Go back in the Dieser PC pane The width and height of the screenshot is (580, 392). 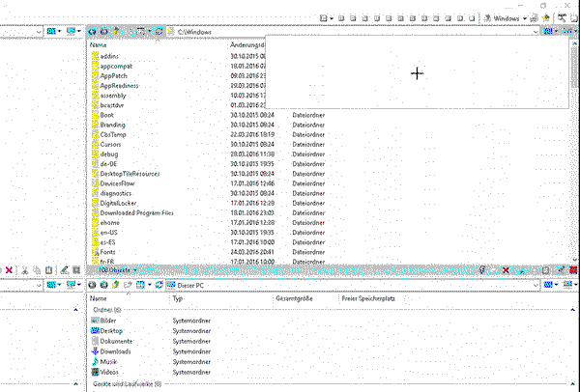point(92,285)
